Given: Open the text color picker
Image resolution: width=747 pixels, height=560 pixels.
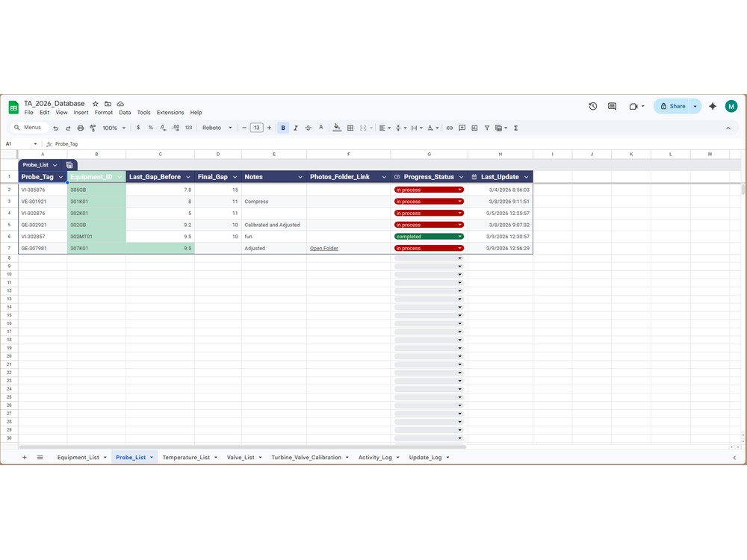Looking at the screenshot, I should 321,128.
